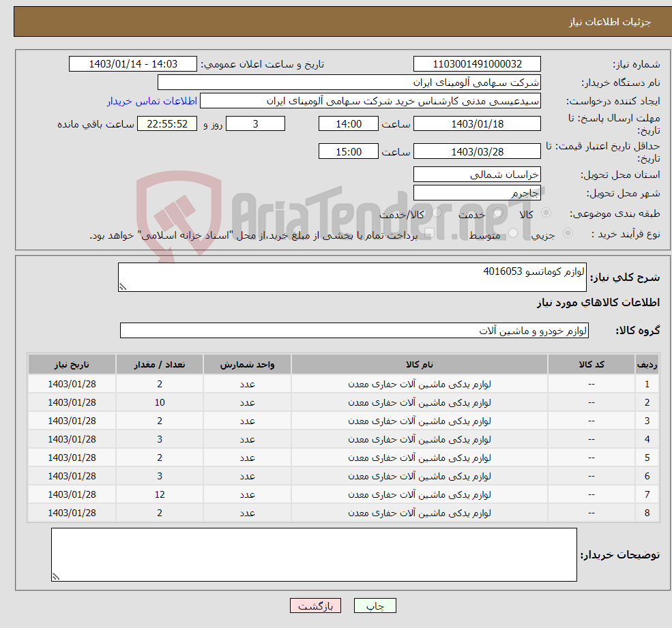The height and width of the screenshot is (628, 672).
Task: Click the remaining days field showing 3
Action: click(x=255, y=124)
